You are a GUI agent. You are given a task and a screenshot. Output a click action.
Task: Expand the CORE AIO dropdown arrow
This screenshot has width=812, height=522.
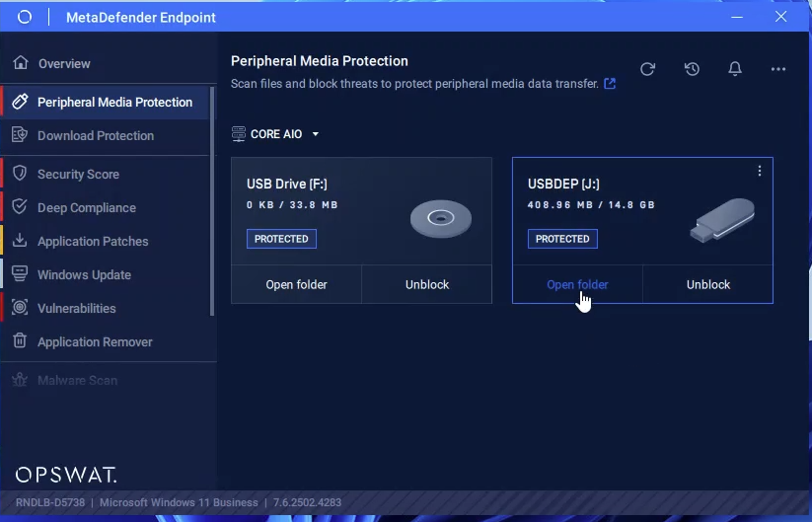pos(316,134)
